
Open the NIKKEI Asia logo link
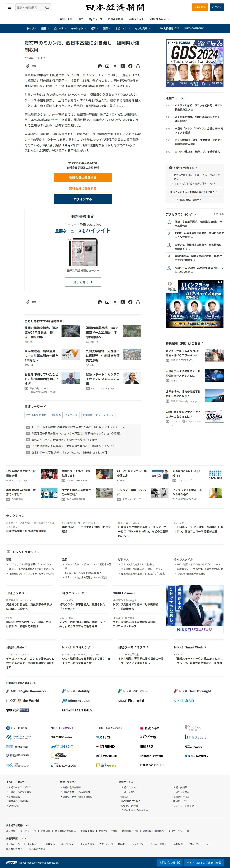(x=184, y=701)
